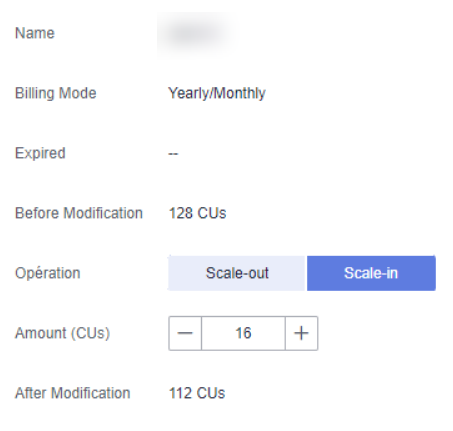
Task: Click the Yearly/Monthly billing mode value
Action: point(217,93)
